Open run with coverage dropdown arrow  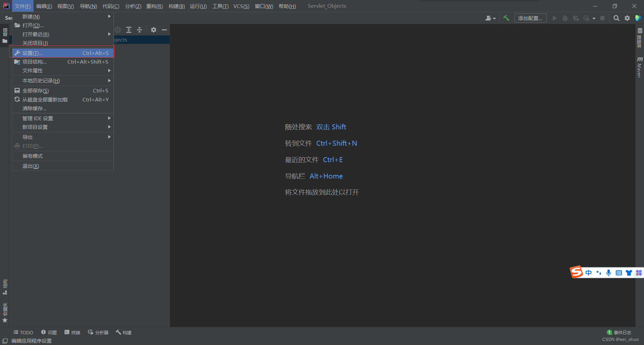(x=594, y=18)
